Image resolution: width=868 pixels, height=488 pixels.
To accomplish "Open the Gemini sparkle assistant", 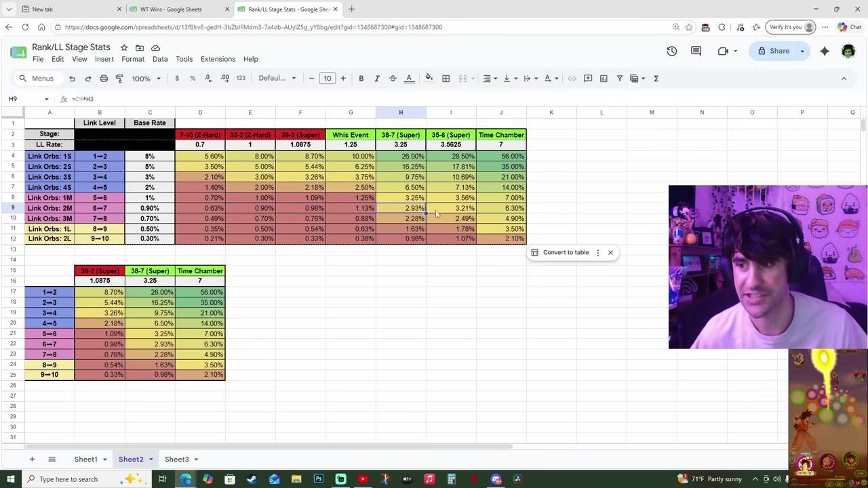I will (825, 51).
